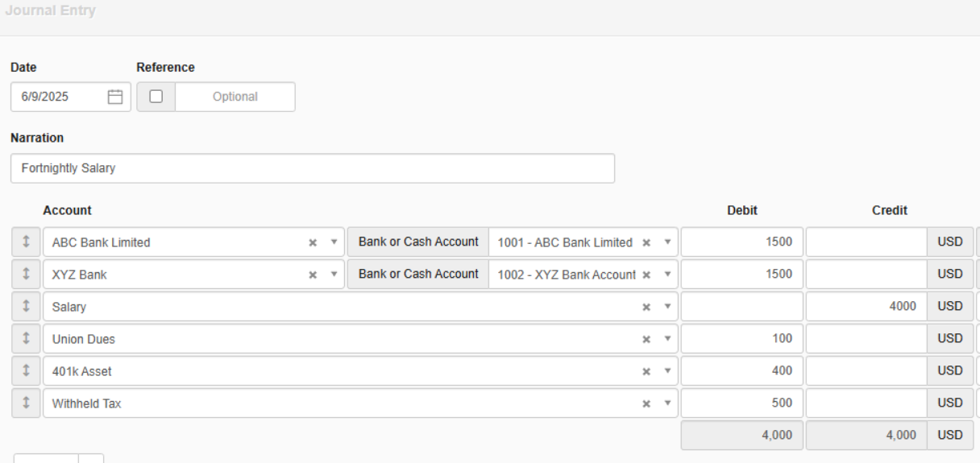The height and width of the screenshot is (463, 980).
Task: Expand the 401k Asset account dropdown
Action: pos(666,371)
